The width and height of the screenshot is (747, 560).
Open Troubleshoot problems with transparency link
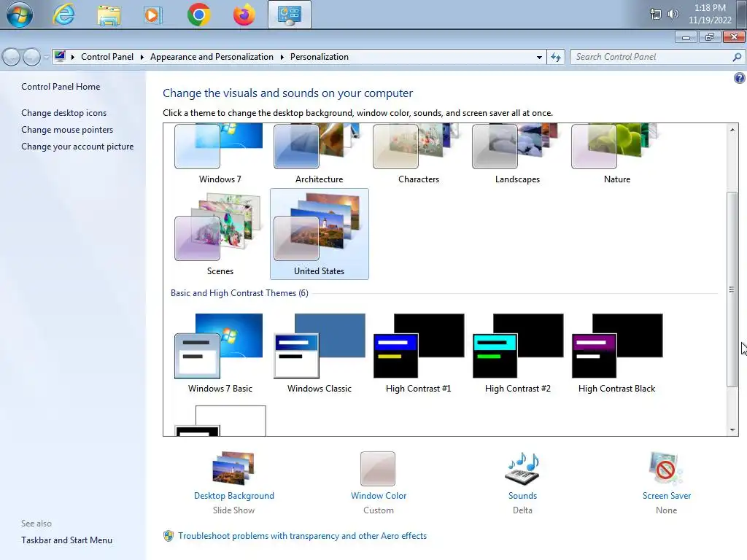point(303,536)
